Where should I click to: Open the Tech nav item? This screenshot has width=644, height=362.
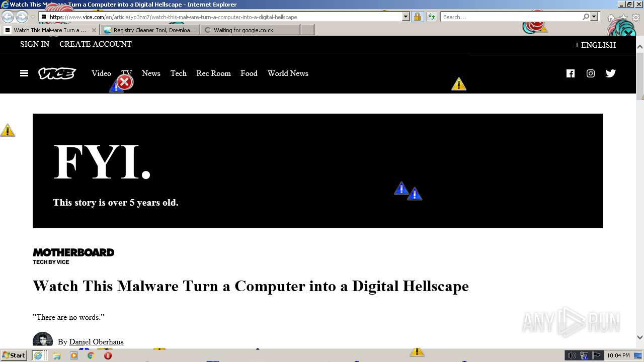coord(179,73)
